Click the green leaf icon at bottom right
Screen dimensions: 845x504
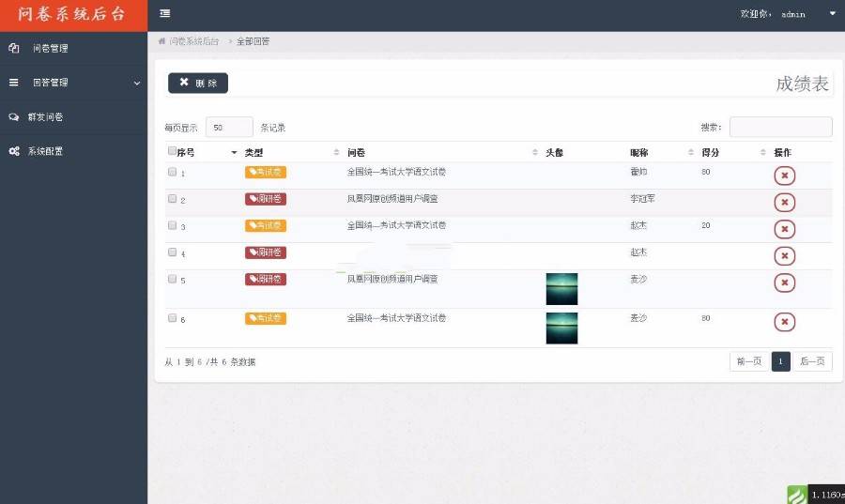(796, 495)
